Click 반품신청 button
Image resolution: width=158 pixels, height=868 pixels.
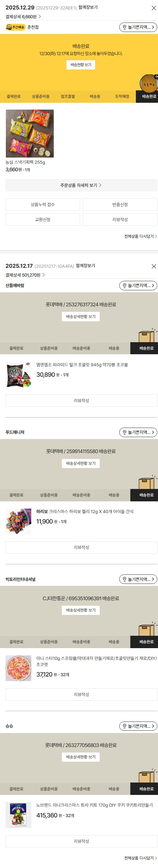120,205
